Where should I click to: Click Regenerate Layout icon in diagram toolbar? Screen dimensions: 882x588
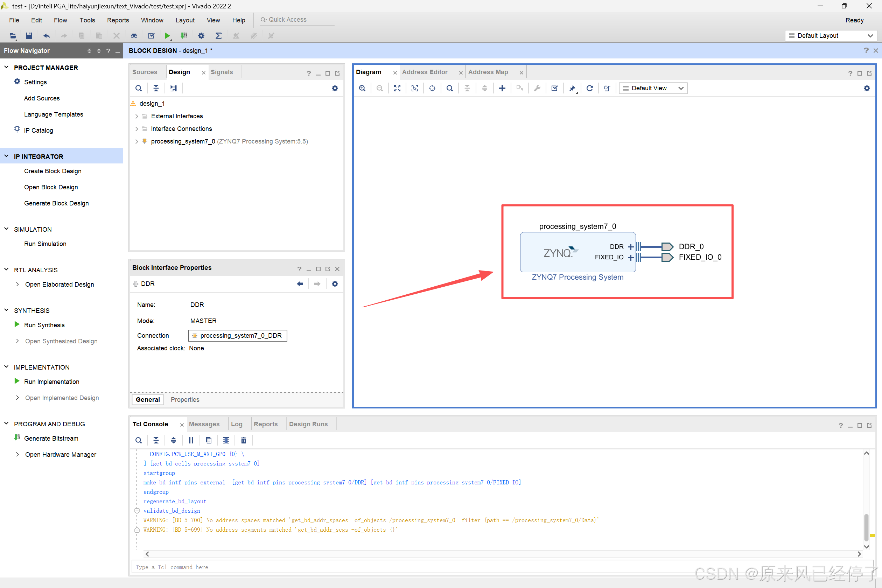coord(589,88)
